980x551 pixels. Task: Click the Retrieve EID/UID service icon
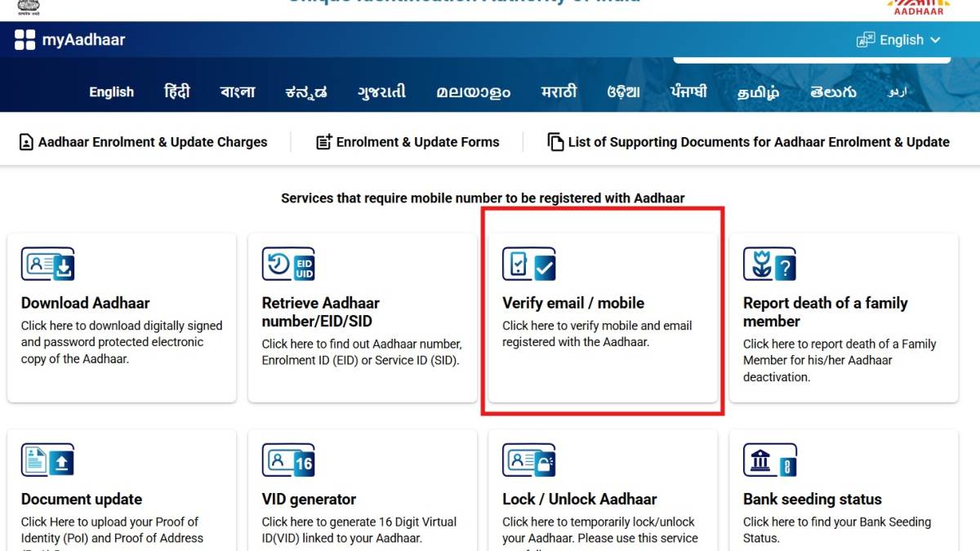pyautogui.click(x=287, y=264)
